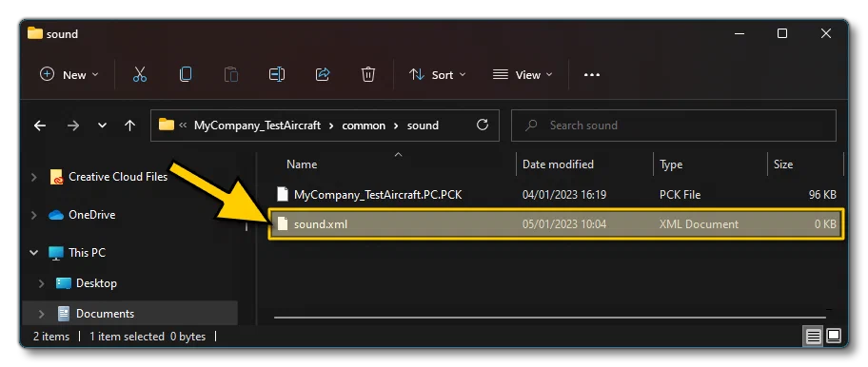Click the horizontal scrollbar in file list
Image resolution: width=868 pixels, height=367 pixels.
[551, 318]
